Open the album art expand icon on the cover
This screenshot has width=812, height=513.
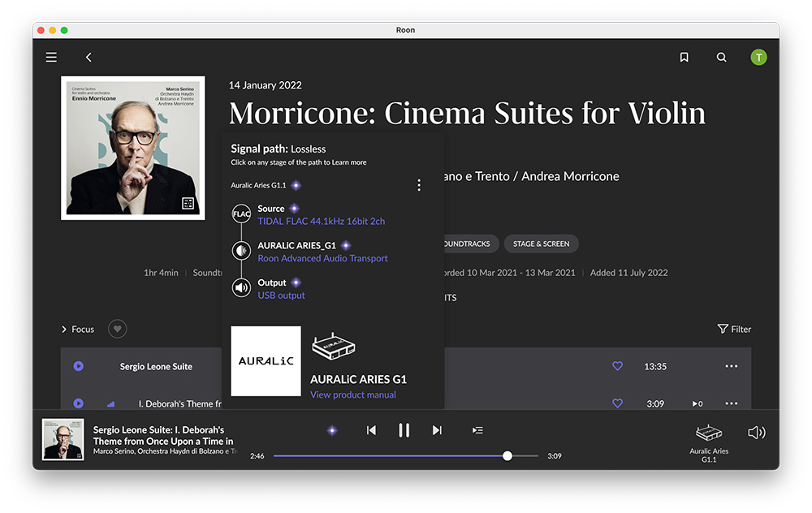click(188, 204)
